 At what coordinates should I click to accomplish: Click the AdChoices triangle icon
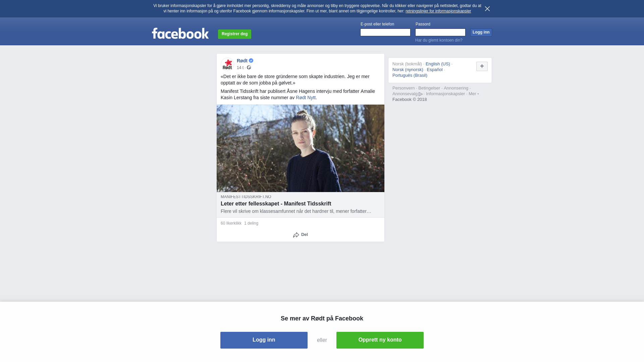click(x=421, y=94)
